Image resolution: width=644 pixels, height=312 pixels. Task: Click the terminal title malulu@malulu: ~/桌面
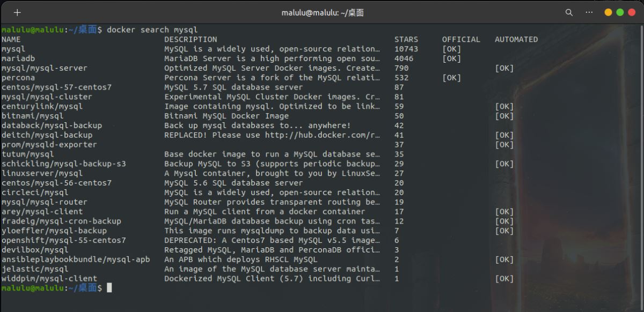pos(322,12)
